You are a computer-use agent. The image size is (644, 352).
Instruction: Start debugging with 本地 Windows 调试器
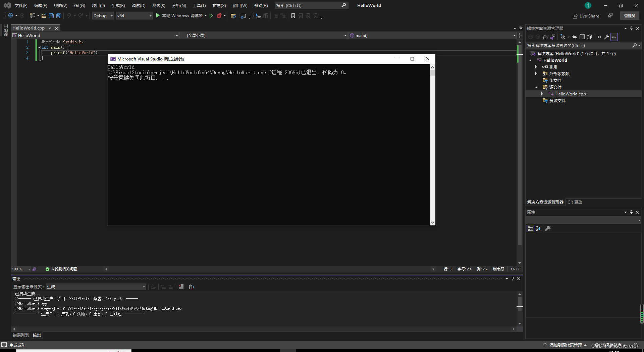179,15
